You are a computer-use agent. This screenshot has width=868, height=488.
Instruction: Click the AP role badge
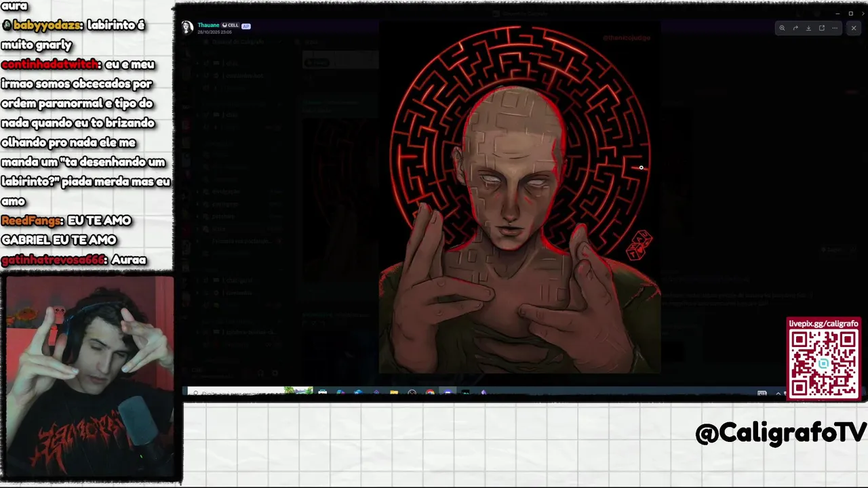[x=246, y=26]
